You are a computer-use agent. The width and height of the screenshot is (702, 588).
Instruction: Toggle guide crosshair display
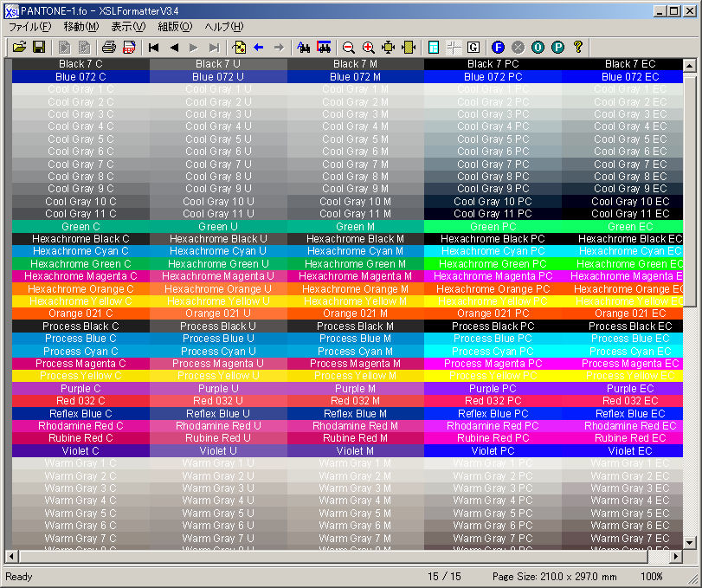(453, 47)
